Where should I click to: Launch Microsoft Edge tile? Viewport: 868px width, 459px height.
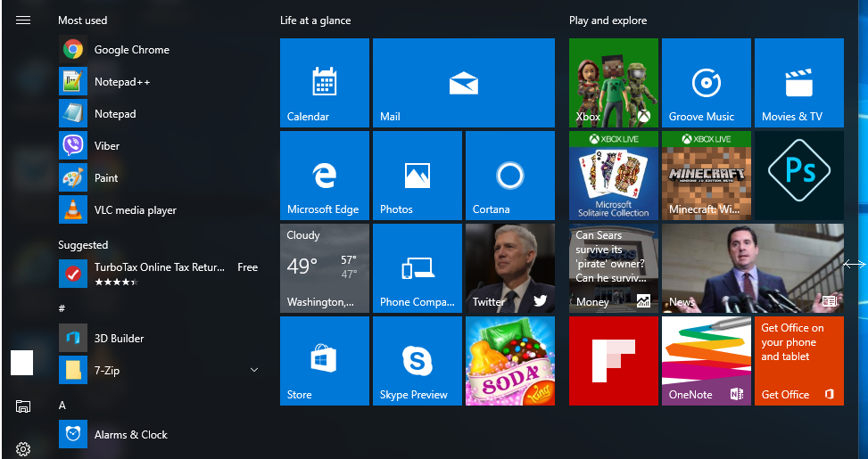[x=325, y=176]
